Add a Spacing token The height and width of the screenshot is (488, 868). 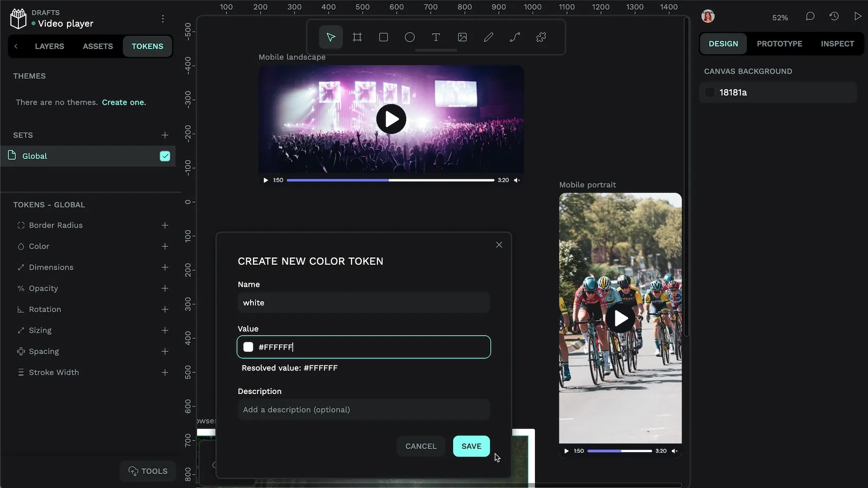165,352
